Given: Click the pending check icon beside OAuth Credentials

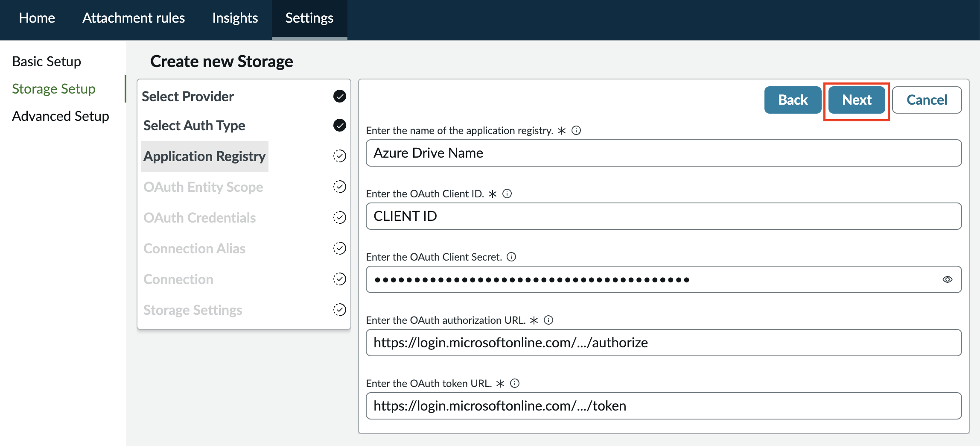Looking at the screenshot, I should [x=339, y=217].
